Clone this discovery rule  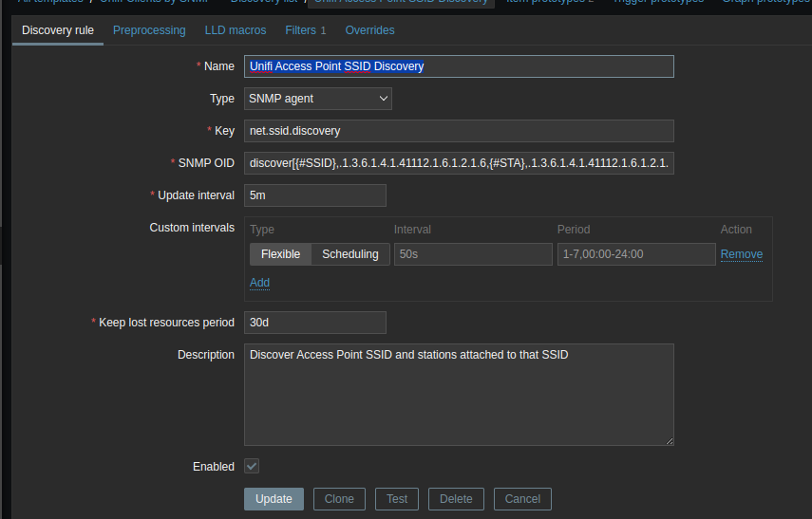[x=339, y=499]
